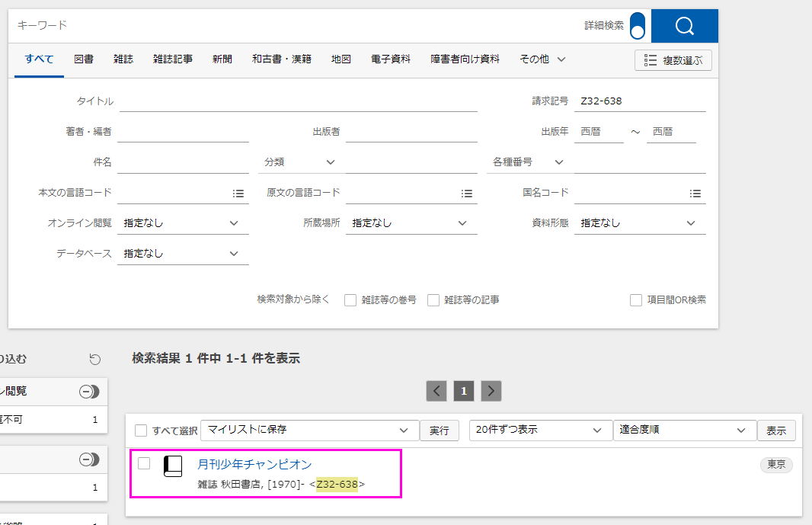
Task: Enable the 項目間OR検索 checkbox
Action: (636, 300)
